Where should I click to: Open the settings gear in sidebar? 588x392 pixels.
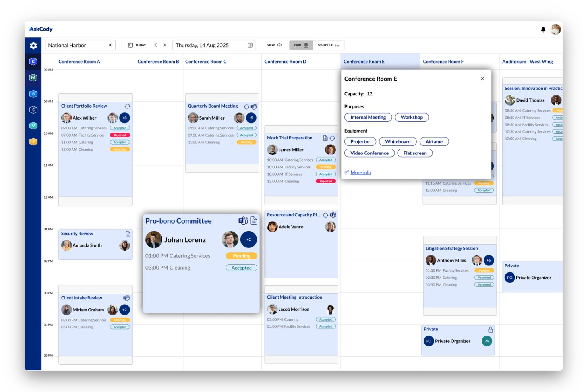click(33, 46)
